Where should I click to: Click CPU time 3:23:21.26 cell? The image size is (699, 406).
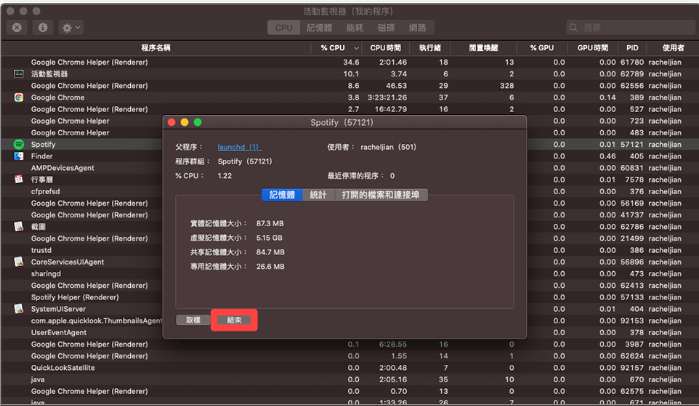387,98
